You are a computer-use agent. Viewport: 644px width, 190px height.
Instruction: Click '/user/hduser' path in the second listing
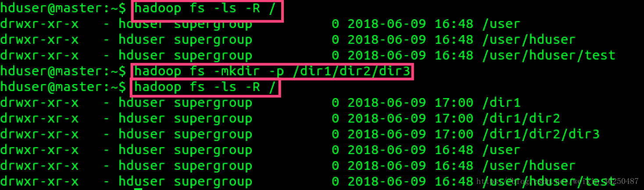(x=529, y=166)
